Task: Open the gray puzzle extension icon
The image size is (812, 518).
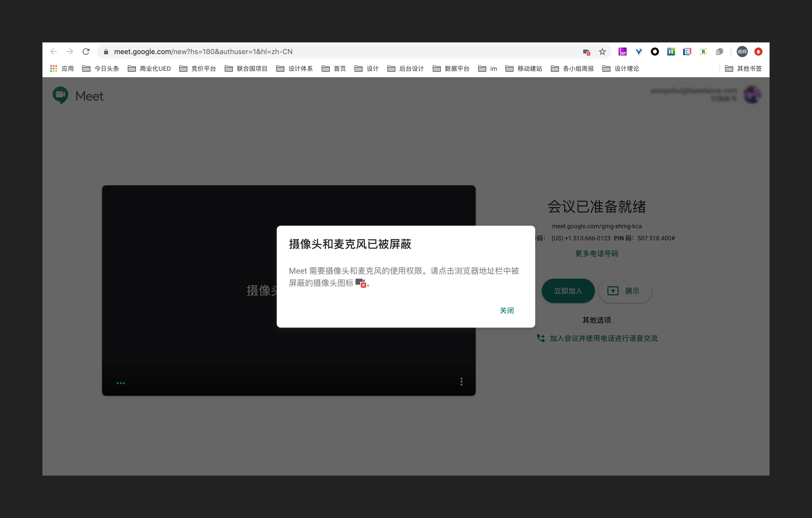Action: [x=719, y=51]
